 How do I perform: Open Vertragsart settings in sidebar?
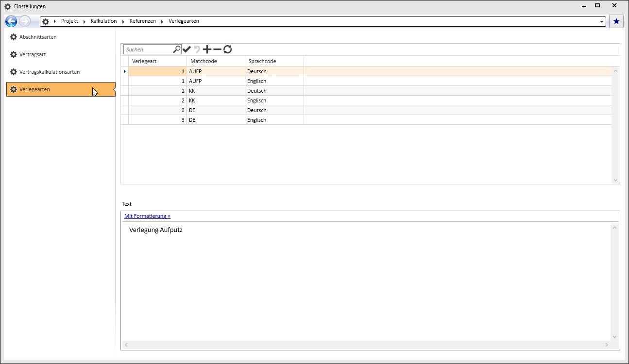click(33, 54)
